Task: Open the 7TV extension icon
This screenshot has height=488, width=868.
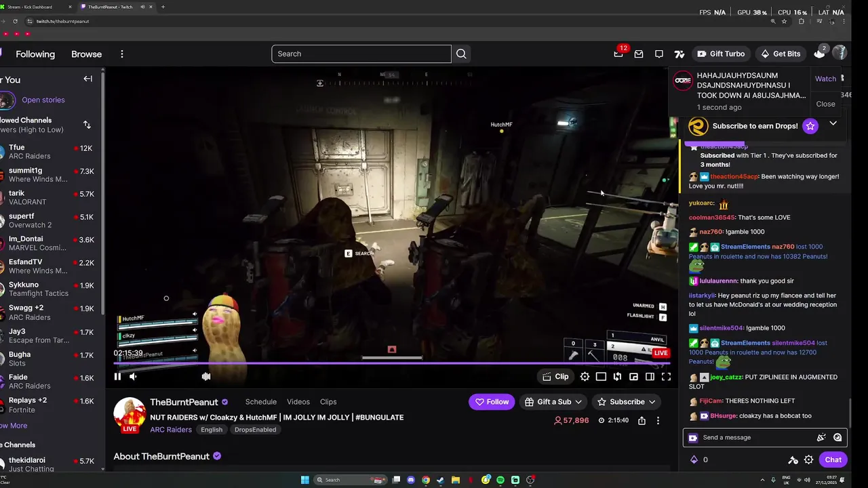Action: 679,54
